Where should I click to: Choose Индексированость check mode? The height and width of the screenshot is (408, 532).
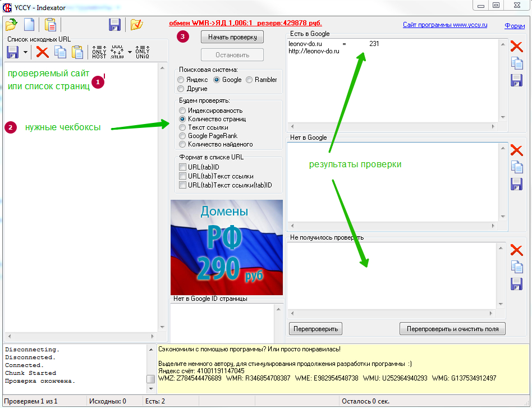click(211, 111)
